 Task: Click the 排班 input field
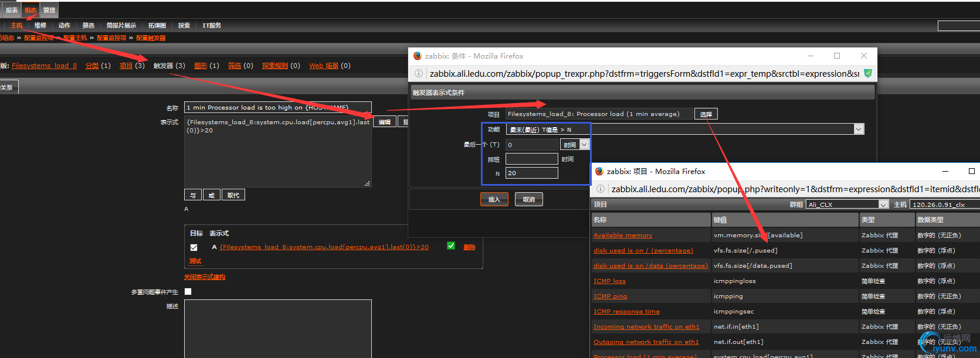[532, 159]
